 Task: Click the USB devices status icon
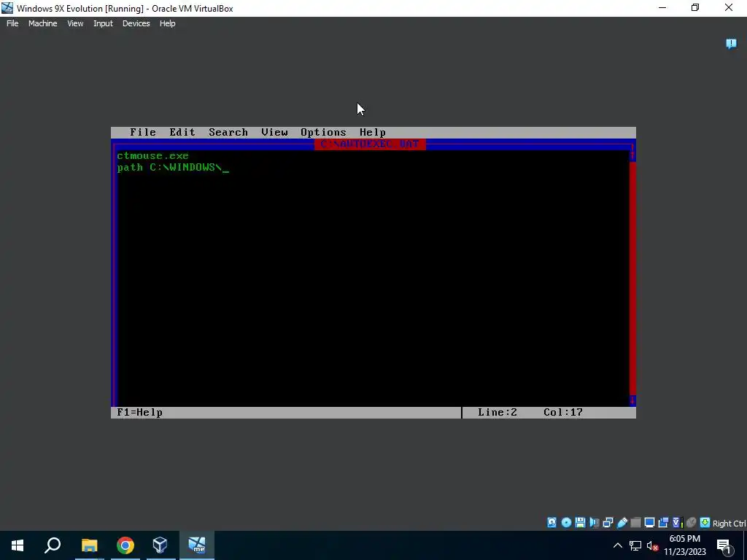(622, 523)
